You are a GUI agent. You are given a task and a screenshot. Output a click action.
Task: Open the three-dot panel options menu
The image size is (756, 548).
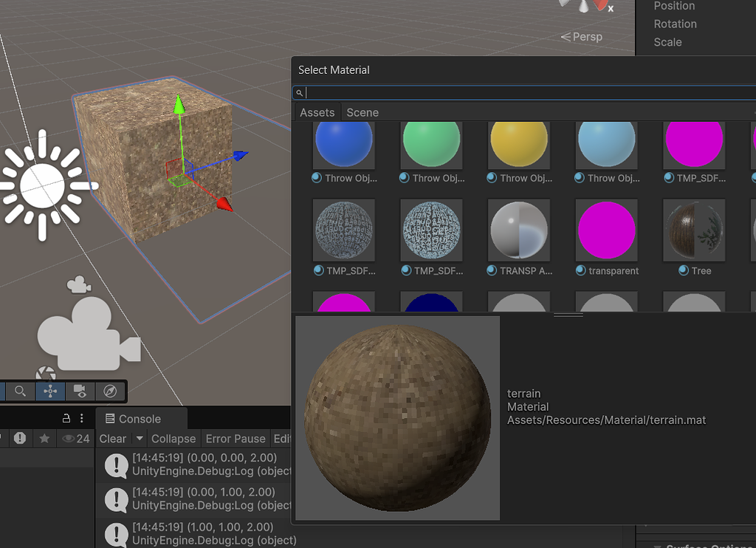pos(82,418)
